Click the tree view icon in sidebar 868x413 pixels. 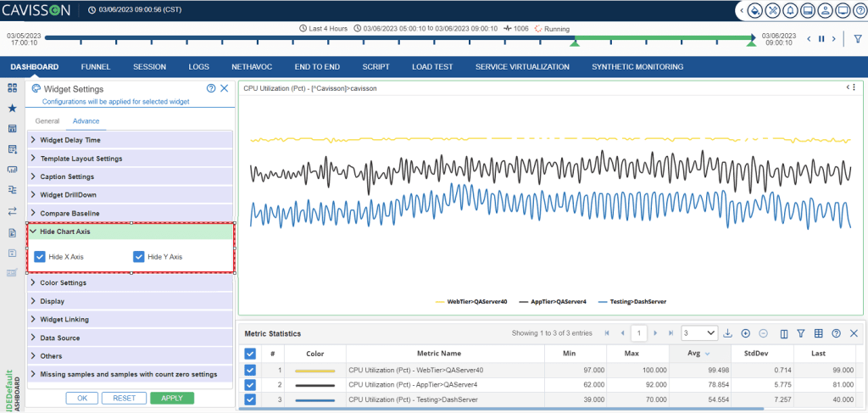[12, 190]
